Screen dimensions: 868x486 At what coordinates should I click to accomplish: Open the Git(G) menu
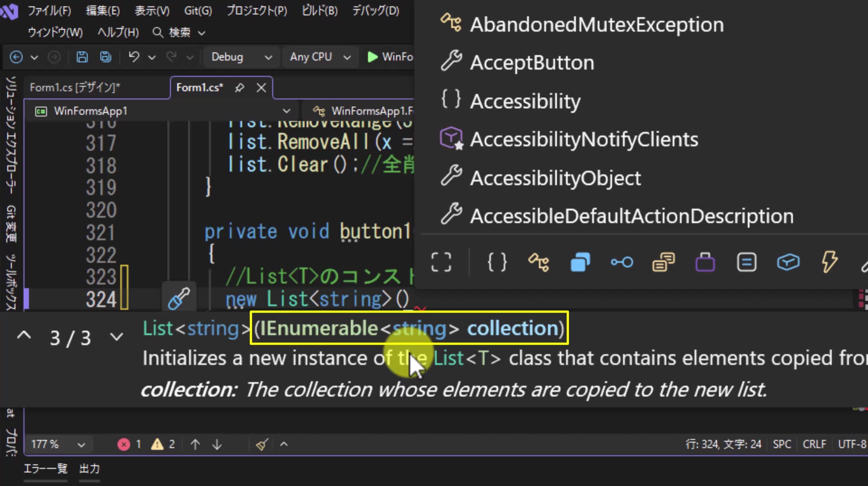[198, 10]
